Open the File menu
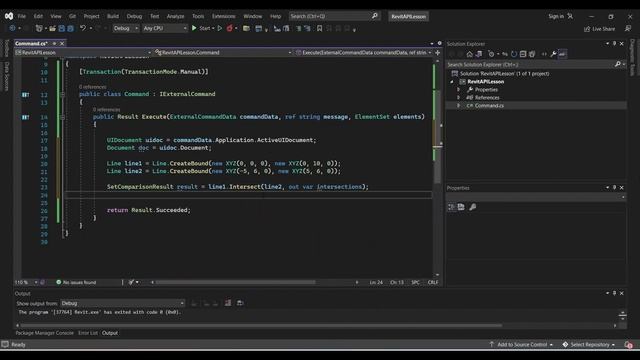640x360 pixels. coord(22,16)
